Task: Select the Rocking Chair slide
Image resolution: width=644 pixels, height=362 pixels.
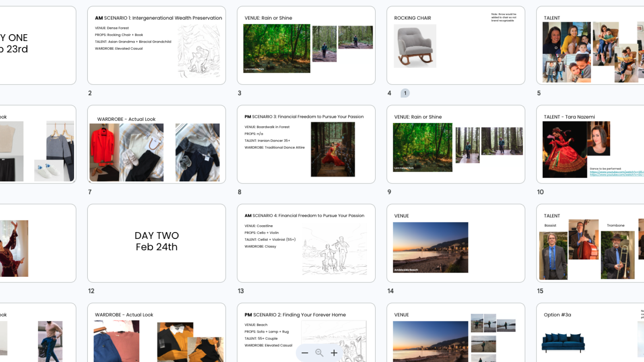Action: coord(456,45)
